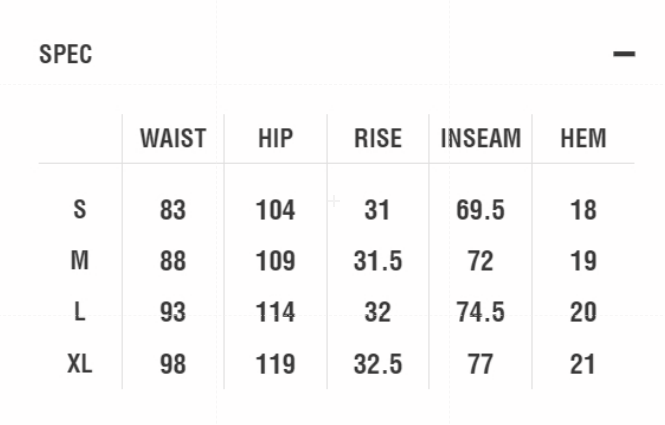Select hip value 109 for size M

pyautogui.click(x=275, y=261)
